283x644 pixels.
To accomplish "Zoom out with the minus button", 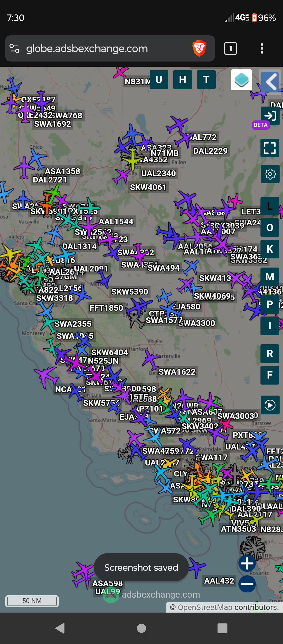I will (247, 584).
